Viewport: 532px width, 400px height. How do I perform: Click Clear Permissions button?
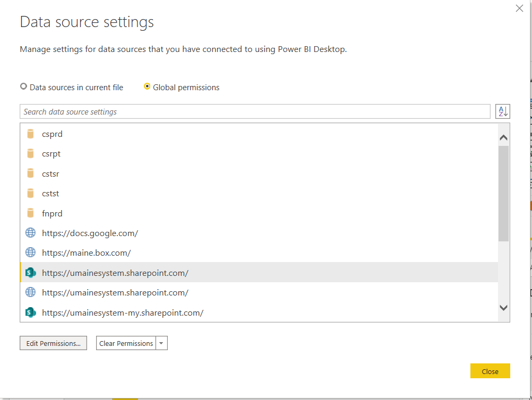coord(126,343)
